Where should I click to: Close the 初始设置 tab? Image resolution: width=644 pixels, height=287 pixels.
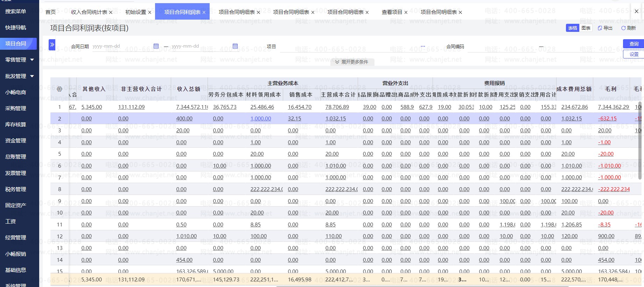[x=150, y=12]
